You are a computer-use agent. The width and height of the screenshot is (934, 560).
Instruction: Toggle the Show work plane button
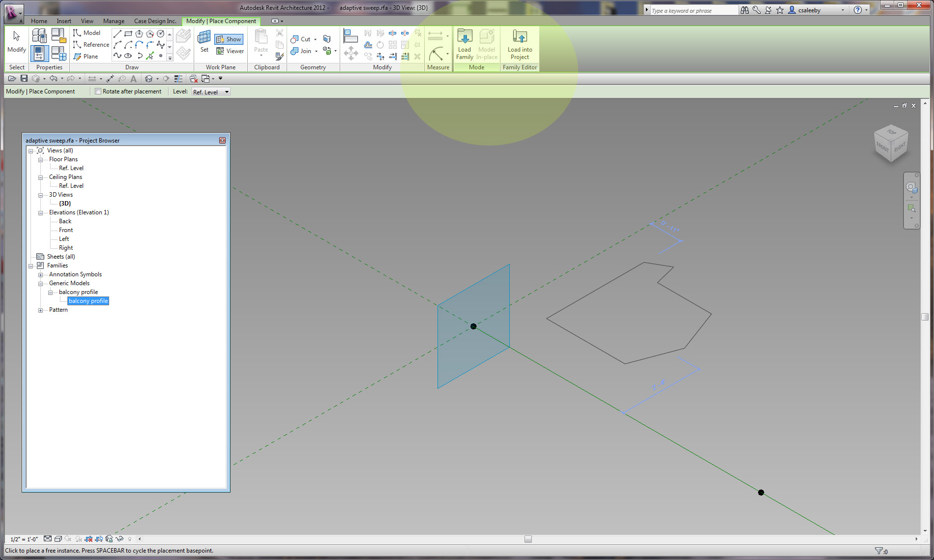click(229, 39)
